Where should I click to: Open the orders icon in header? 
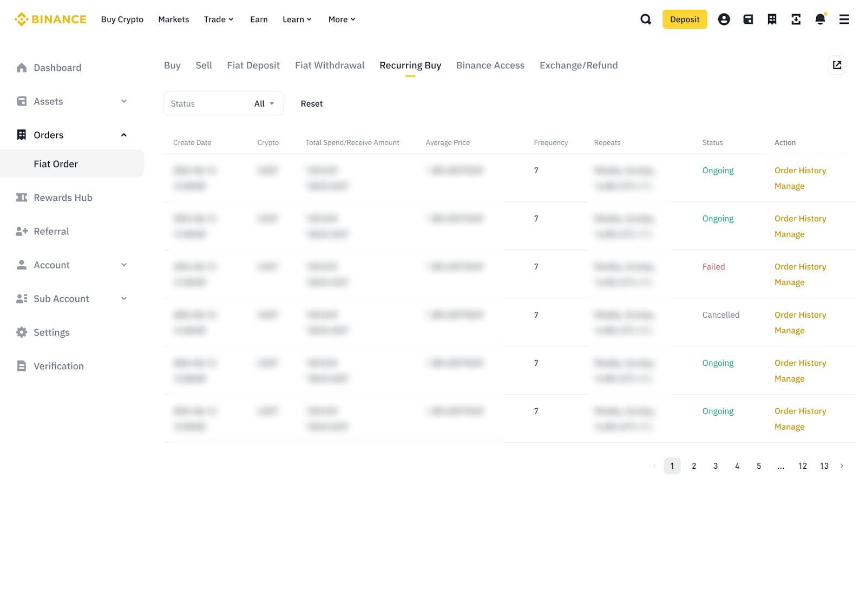(x=772, y=19)
